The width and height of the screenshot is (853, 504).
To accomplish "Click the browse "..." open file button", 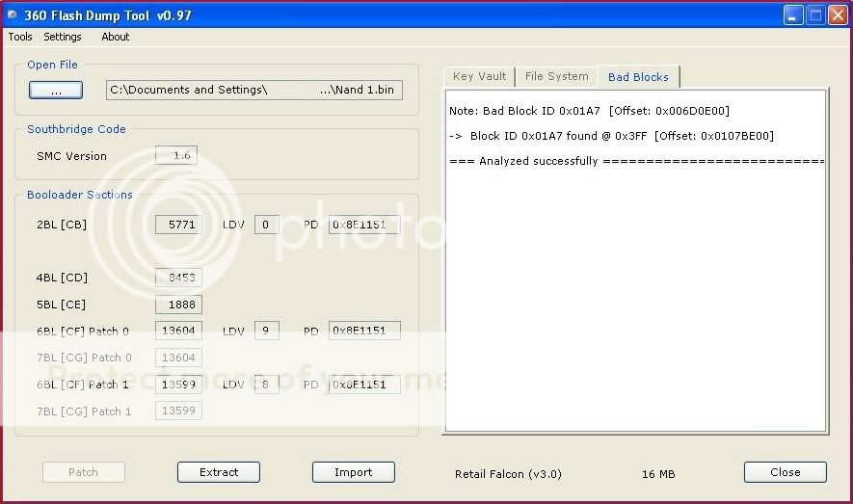I will [x=56, y=90].
